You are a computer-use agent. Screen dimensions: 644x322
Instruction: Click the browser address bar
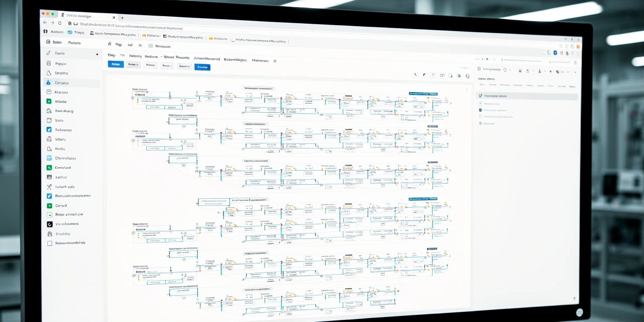151,24
